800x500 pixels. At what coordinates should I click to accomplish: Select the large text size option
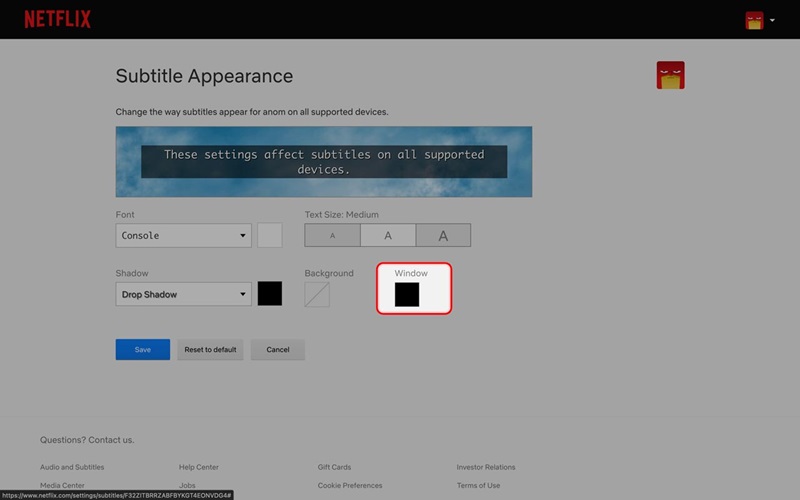tap(443, 236)
